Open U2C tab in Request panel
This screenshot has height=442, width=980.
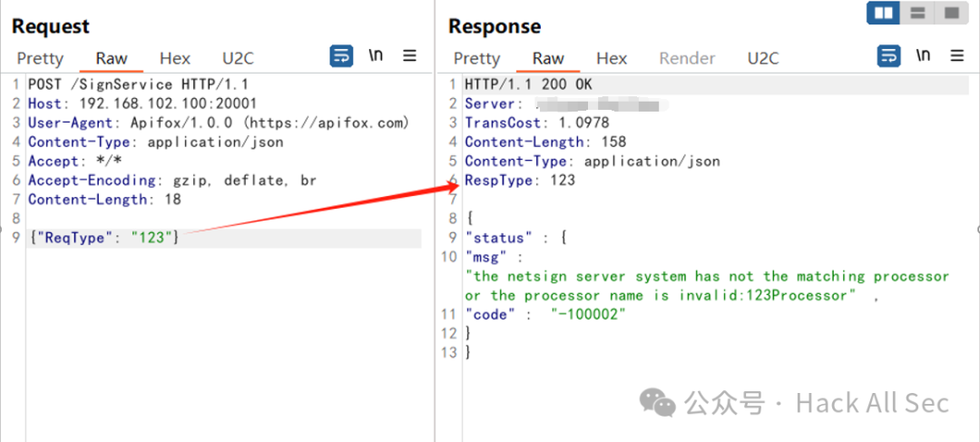[x=238, y=59]
